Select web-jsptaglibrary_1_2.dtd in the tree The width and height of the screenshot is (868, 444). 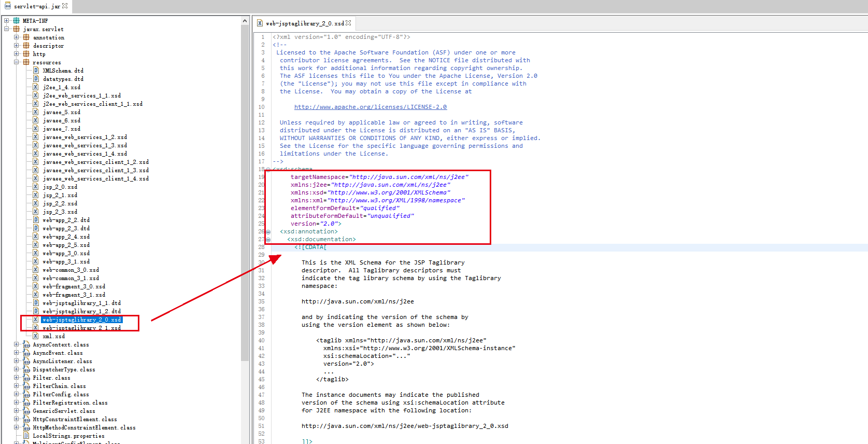pyautogui.click(x=82, y=311)
